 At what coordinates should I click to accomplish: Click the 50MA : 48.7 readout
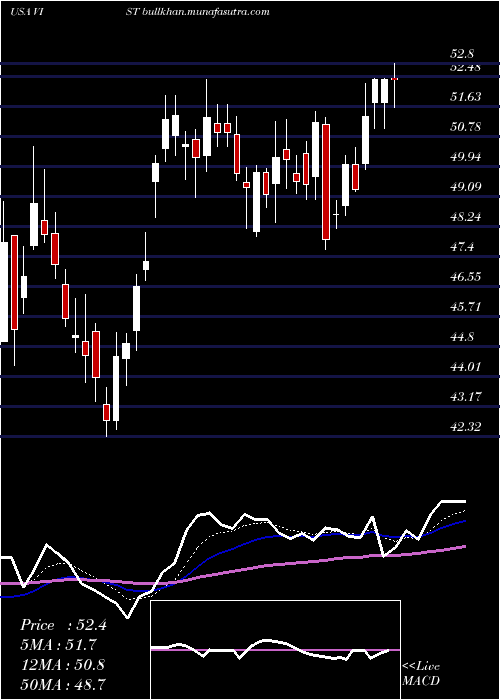click(63, 684)
